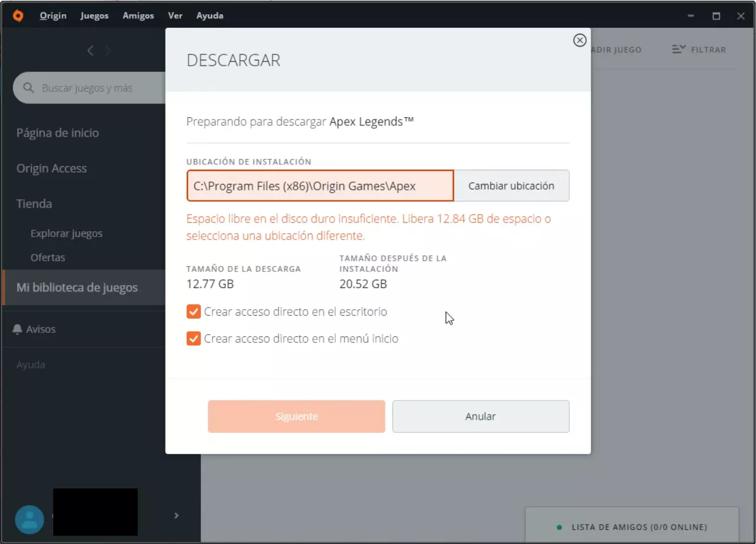756x544 pixels.
Task: Open the Juegos menu
Action: (95, 16)
